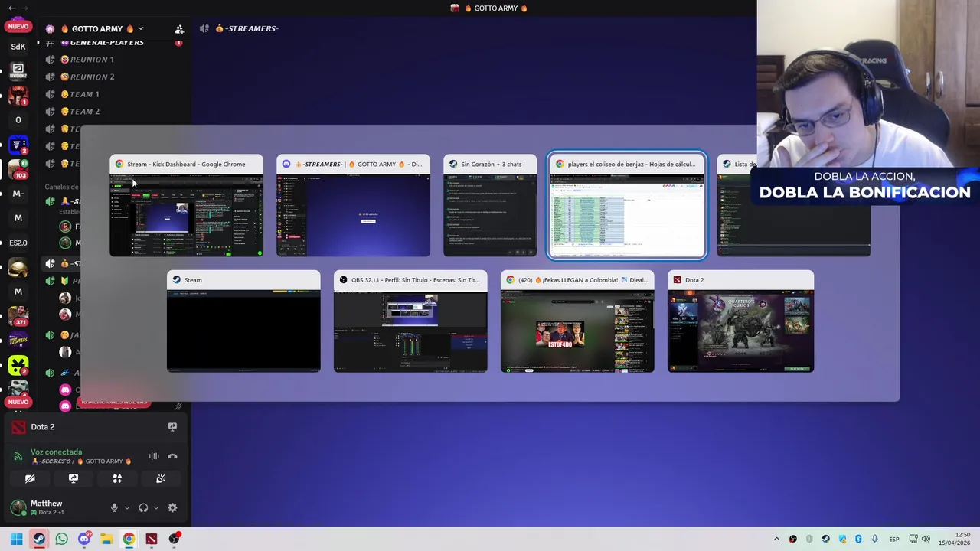Show hidden icons in the system tray
The height and width of the screenshot is (551, 980).
pyautogui.click(x=776, y=539)
